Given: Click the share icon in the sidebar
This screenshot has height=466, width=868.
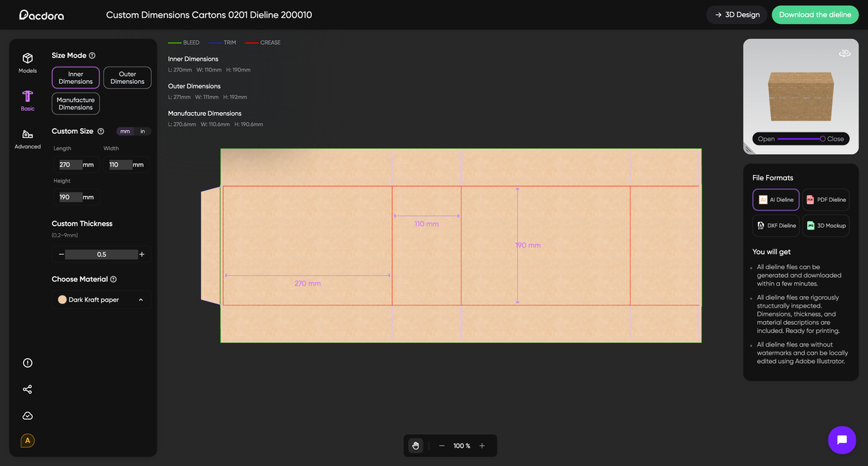Looking at the screenshot, I should tap(27, 389).
